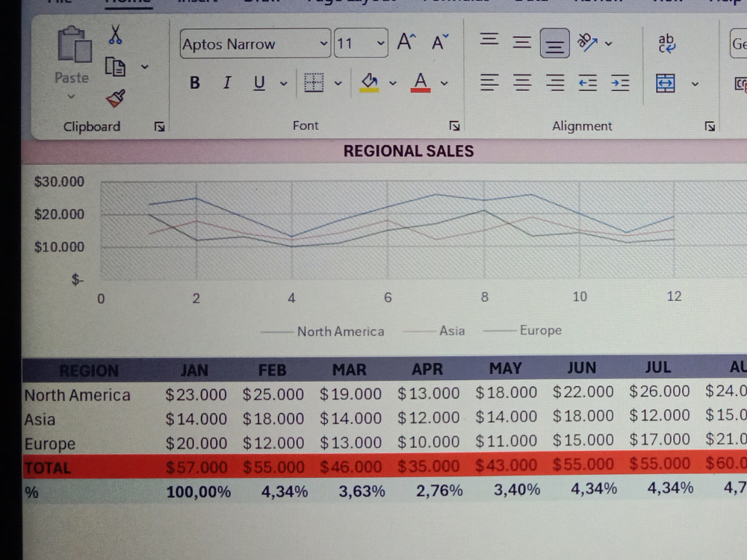Expand the Copy options arrow

coord(145,66)
